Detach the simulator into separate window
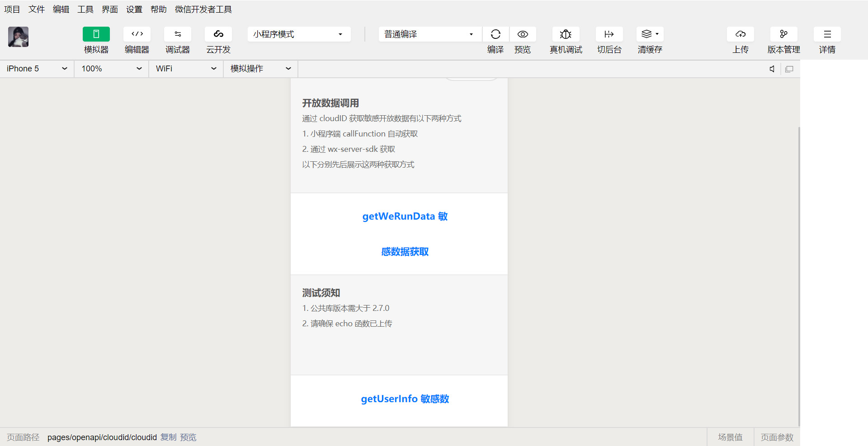 789,69
